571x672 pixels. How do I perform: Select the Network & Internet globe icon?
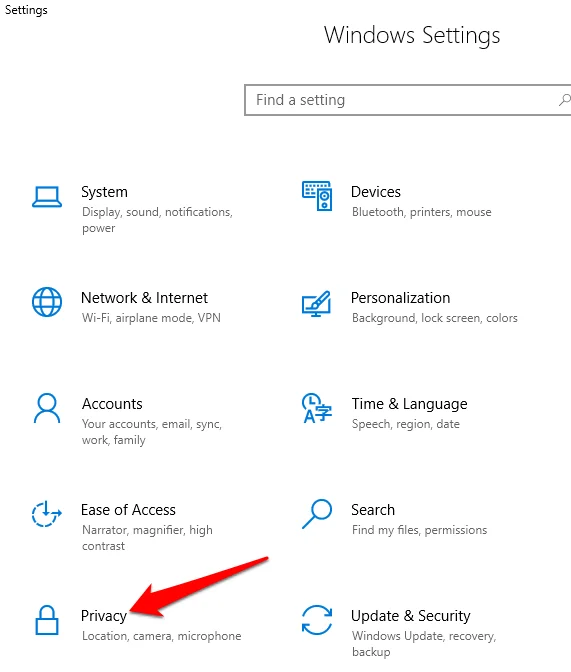tap(47, 302)
